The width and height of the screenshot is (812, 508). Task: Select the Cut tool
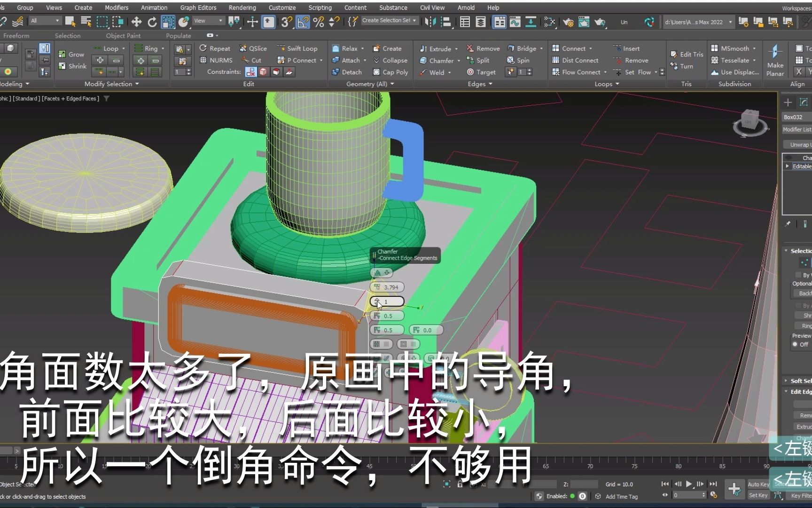[x=251, y=60]
